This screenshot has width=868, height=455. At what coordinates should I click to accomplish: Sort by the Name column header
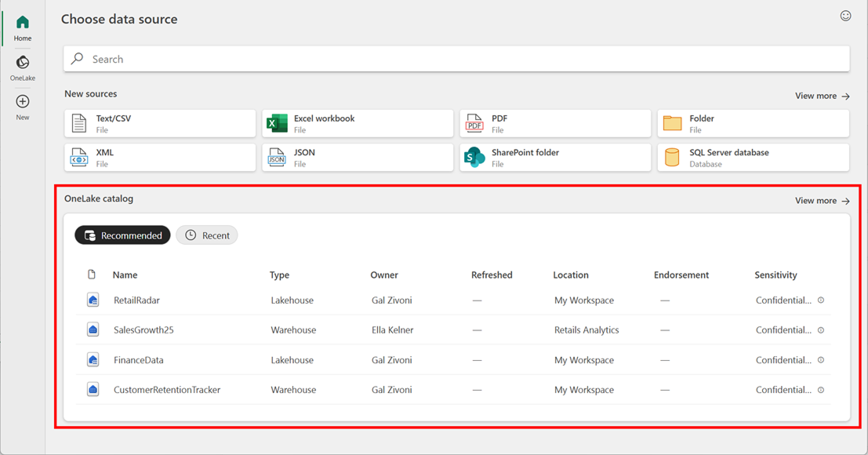[x=125, y=275]
